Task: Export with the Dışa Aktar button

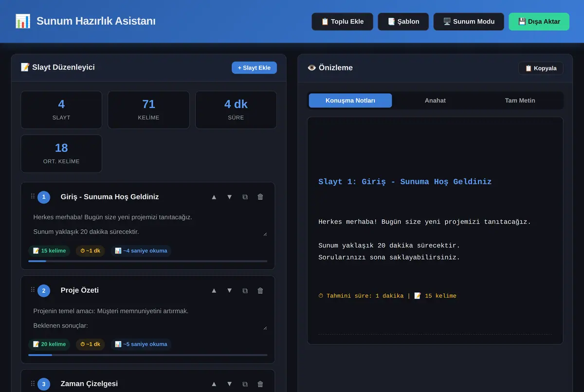Action: tap(539, 21)
